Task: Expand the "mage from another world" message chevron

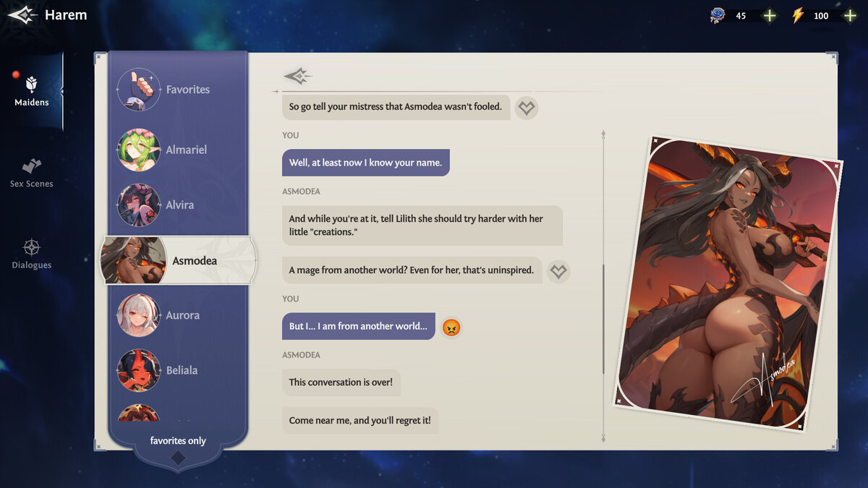Action: [558, 271]
